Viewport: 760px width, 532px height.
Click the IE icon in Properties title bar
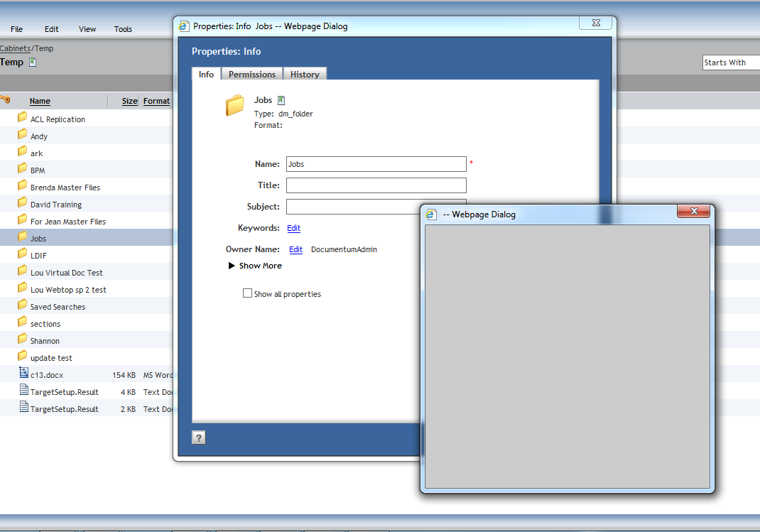click(x=184, y=26)
